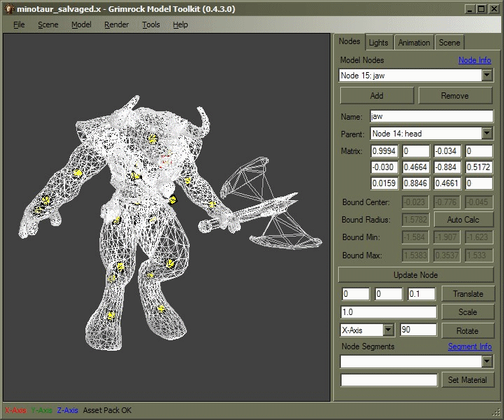Click Z-Axis legend in status bar

(x=67, y=410)
